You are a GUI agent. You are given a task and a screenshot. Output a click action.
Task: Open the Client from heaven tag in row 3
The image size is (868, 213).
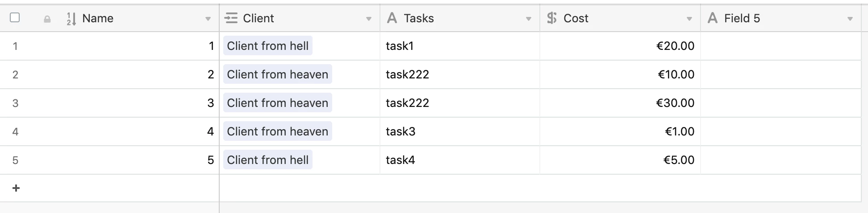coord(278,103)
